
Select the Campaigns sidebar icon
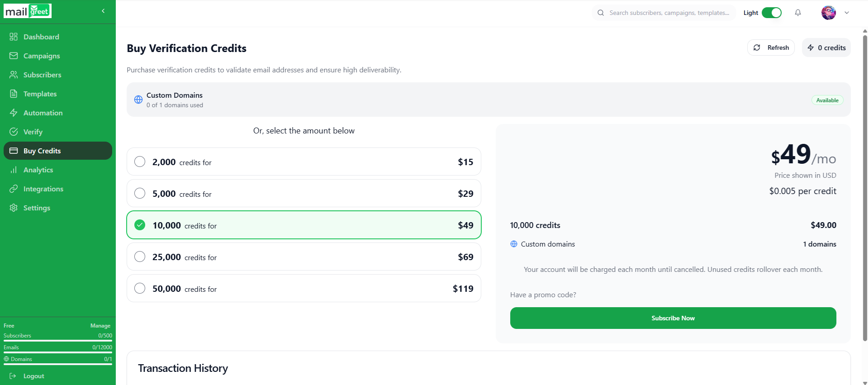tap(42, 56)
